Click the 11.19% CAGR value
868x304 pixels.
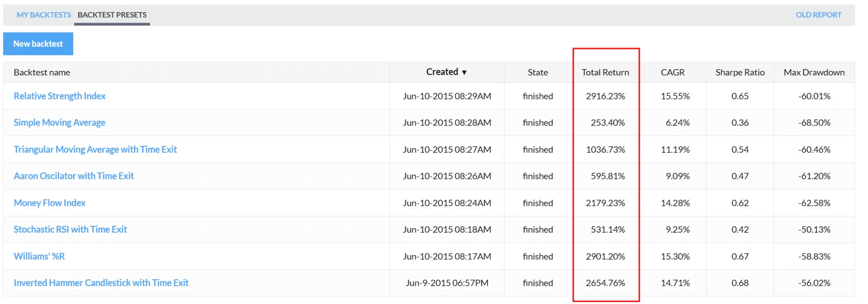(x=675, y=150)
